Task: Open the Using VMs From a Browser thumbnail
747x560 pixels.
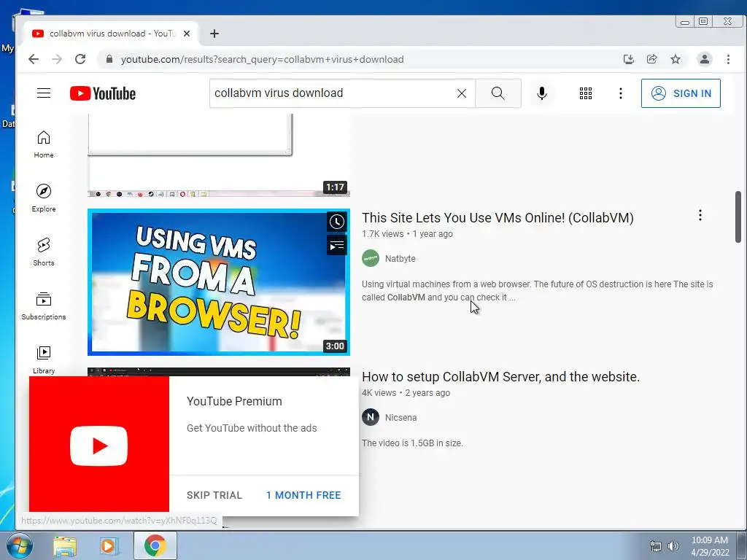Action: tap(219, 282)
